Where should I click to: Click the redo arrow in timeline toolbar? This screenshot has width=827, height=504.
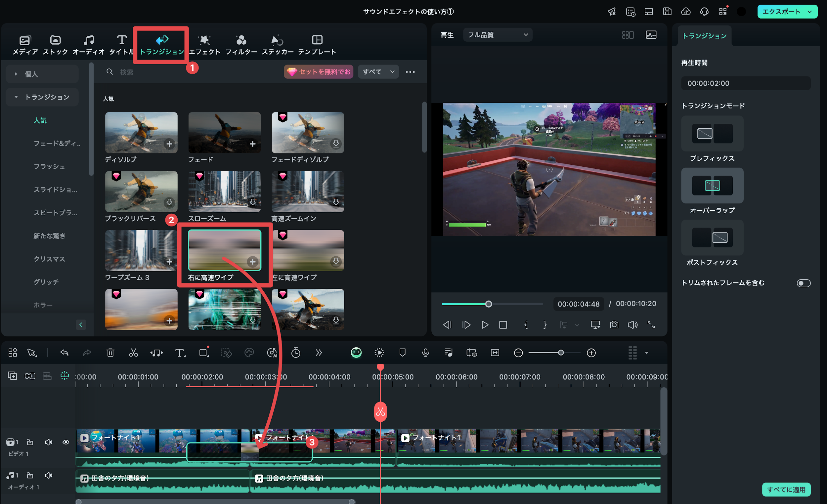click(87, 353)
